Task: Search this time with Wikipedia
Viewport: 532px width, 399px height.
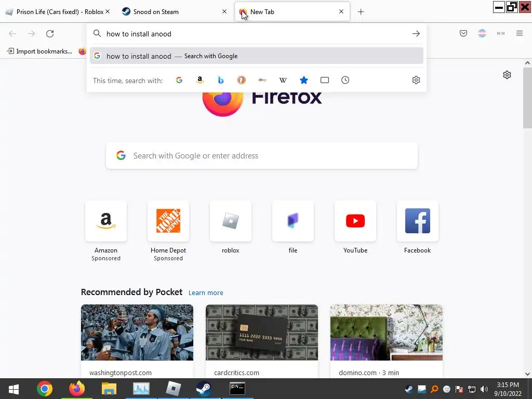Action: pyautogui.click(x=283, y=80)
